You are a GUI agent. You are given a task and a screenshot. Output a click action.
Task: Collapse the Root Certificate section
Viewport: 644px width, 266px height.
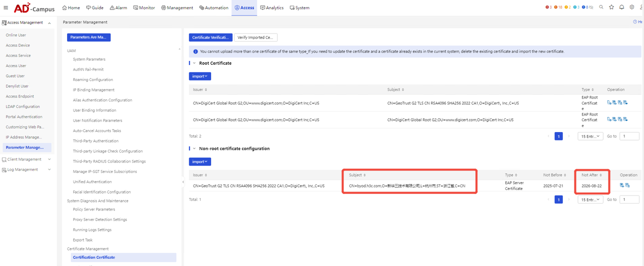coord(194,63)
